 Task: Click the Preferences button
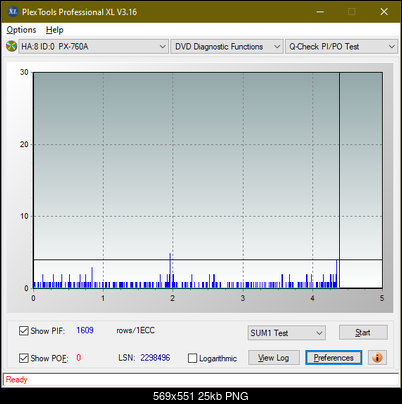(333, 358)
